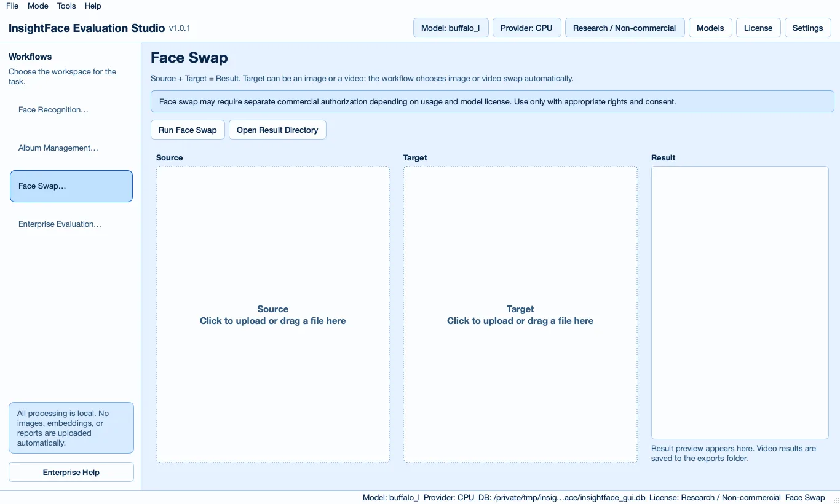Select the Face Recognition workflow
Screen dimensions: 840x504
(x=71, y=110)
